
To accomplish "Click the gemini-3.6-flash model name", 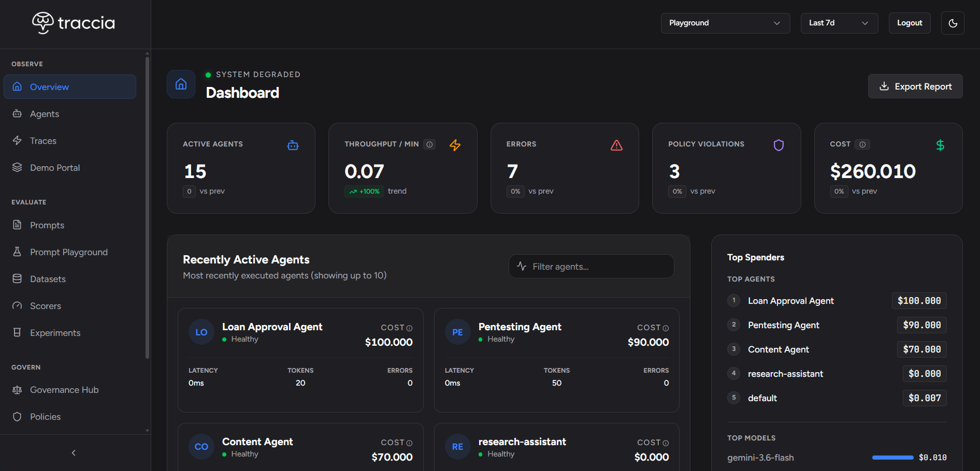I will tap(760, 458).
